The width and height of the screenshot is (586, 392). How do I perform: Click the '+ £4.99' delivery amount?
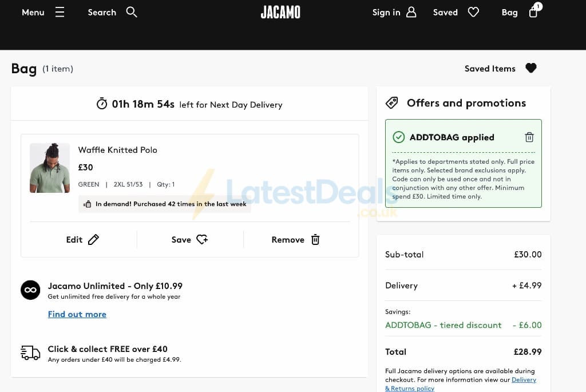[x=526, y=286]
